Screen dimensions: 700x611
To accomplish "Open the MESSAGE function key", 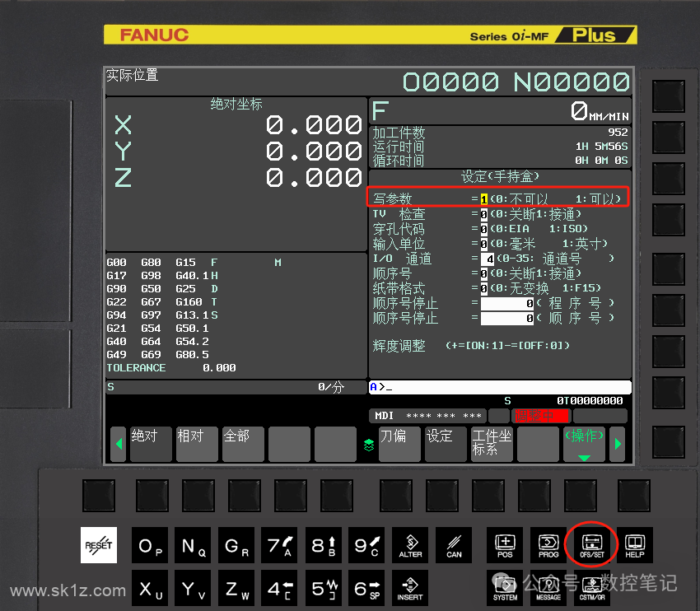I will [548, 588].
